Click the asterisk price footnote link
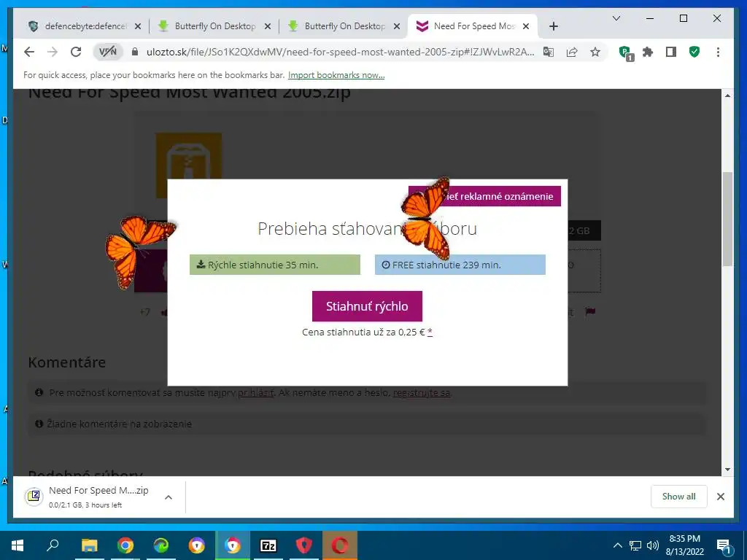Screen dimensions: 747x560 (x=430, y=332)
